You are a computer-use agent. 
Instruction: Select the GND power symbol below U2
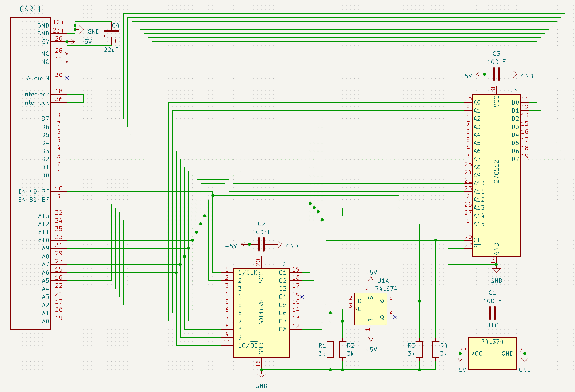coord(261,376)
